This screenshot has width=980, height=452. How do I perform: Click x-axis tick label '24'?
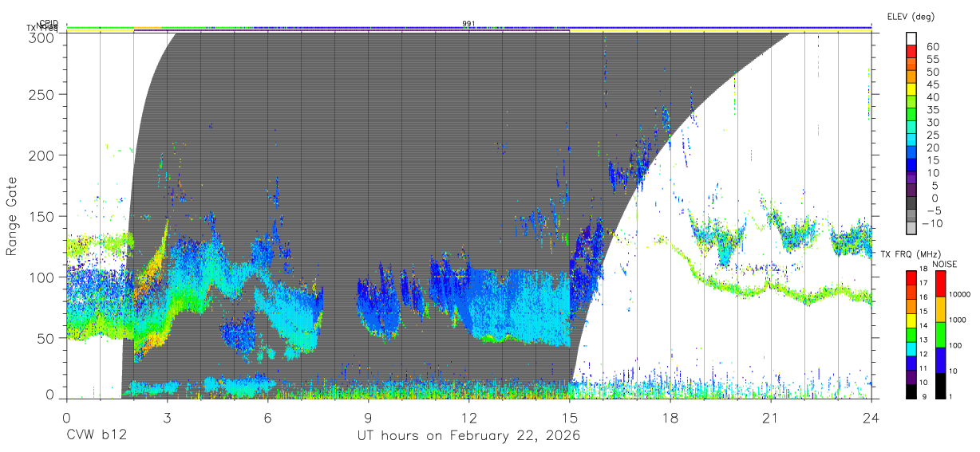click(871, 418)
